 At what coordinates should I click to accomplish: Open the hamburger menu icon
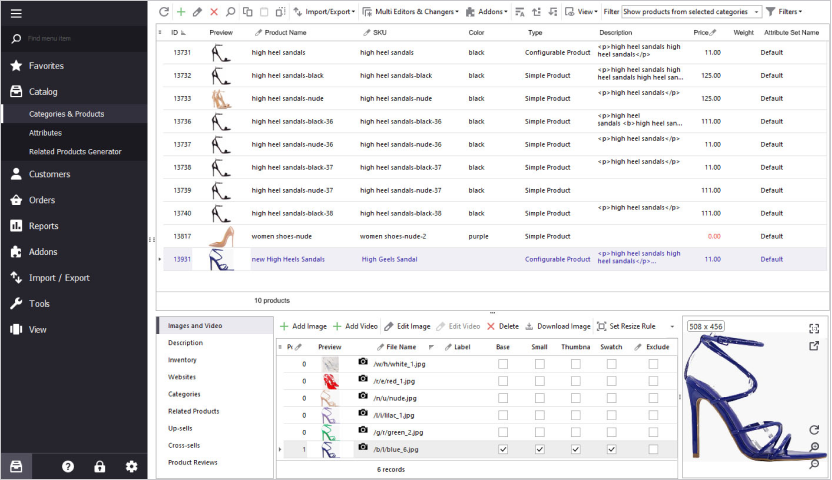16,13
